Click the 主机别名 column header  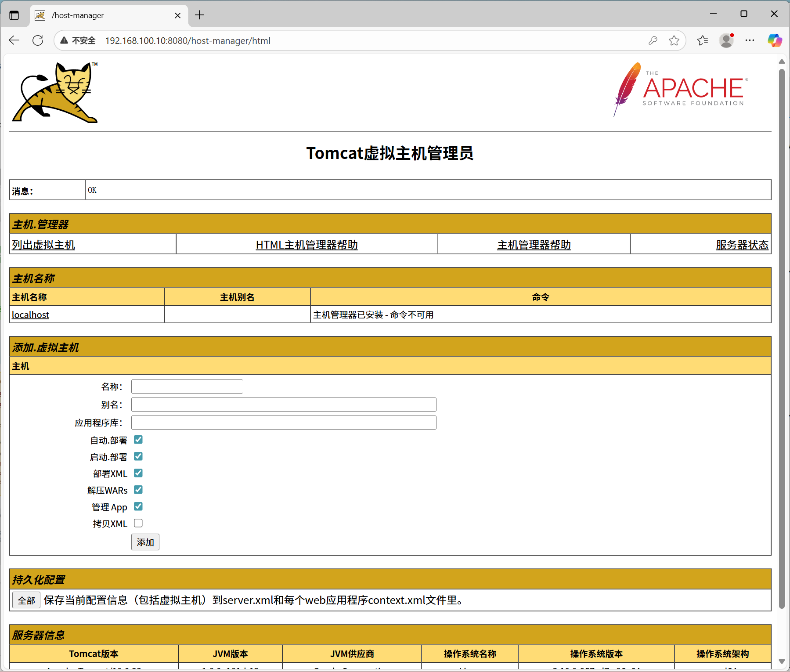[x=237, y=297]
